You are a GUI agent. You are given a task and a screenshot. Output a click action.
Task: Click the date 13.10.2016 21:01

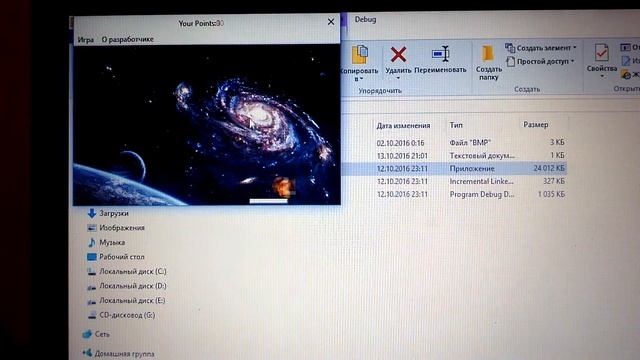point(402,156)
